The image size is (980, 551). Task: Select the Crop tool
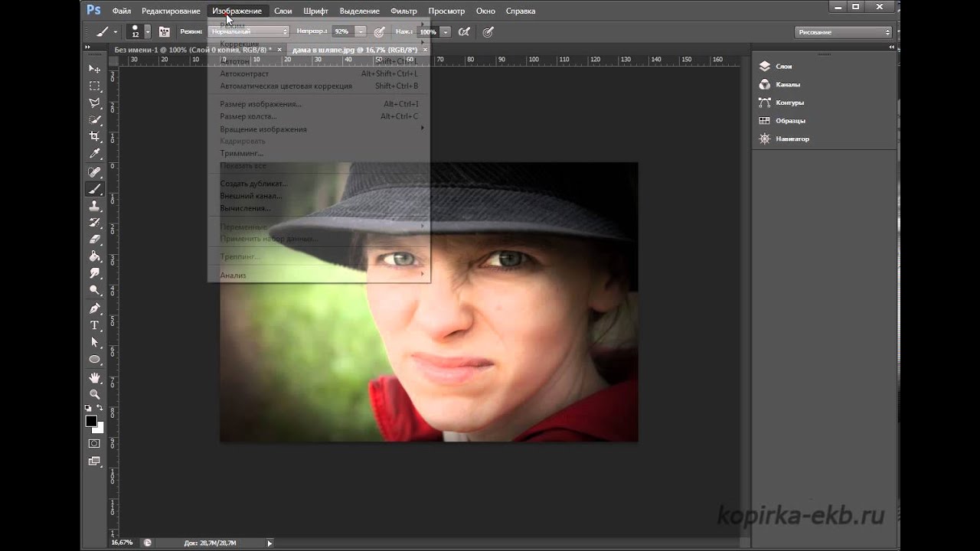95,136
